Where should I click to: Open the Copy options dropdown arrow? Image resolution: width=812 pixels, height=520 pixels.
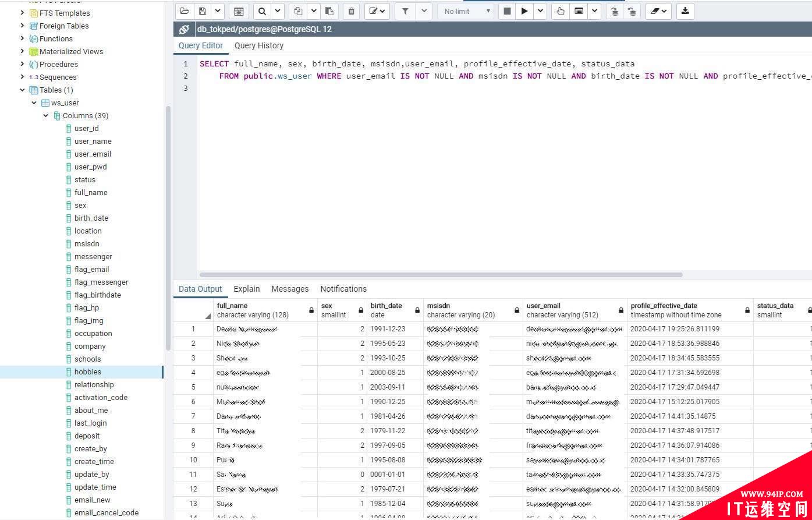(x=313, y=11)
